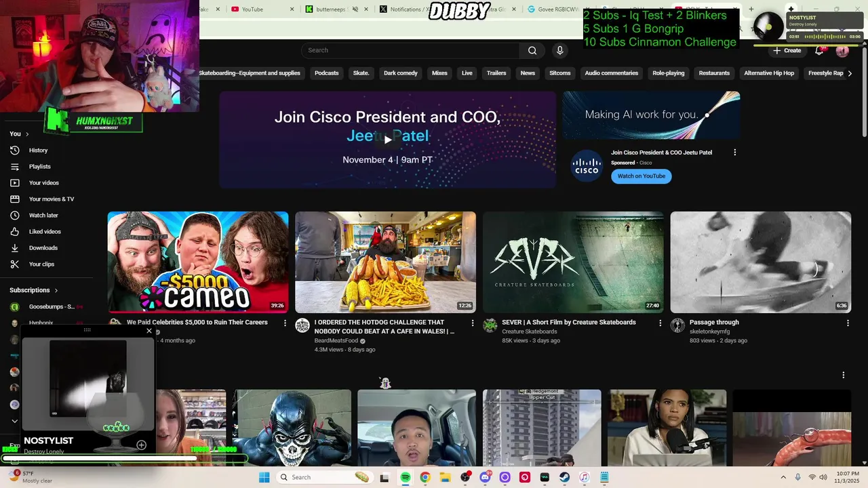This screenshot has height=488, width=868.
Task: Open options menu for SEVER short film
Action: (660, 323)
